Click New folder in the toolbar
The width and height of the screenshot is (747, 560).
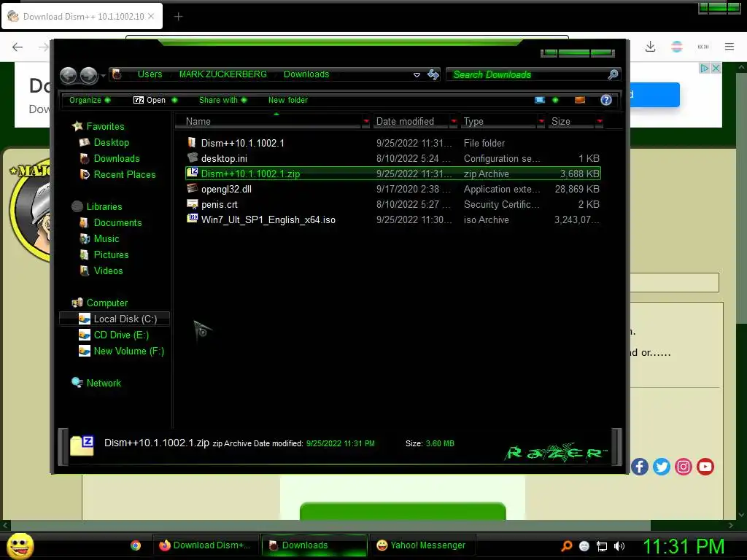tap(287, 100)
